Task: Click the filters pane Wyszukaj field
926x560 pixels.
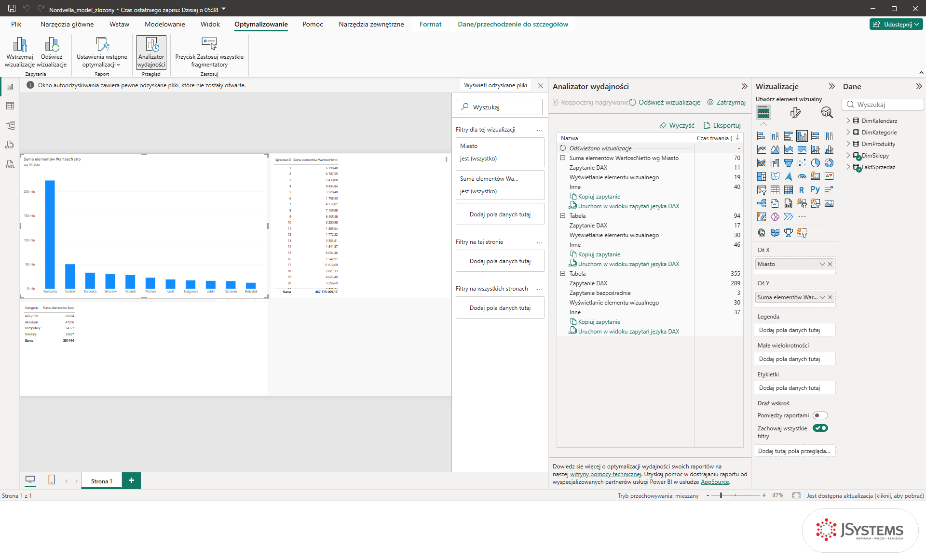Action: click(499, 107)
